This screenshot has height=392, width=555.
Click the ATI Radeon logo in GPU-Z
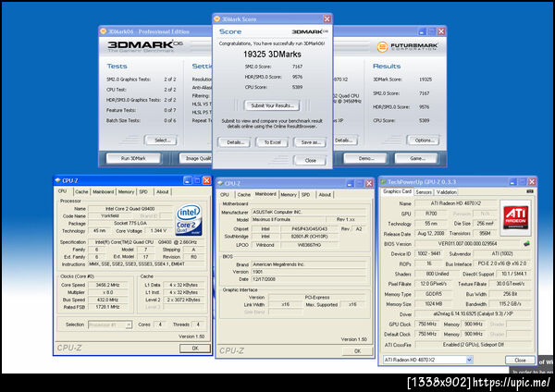point(515,218)
